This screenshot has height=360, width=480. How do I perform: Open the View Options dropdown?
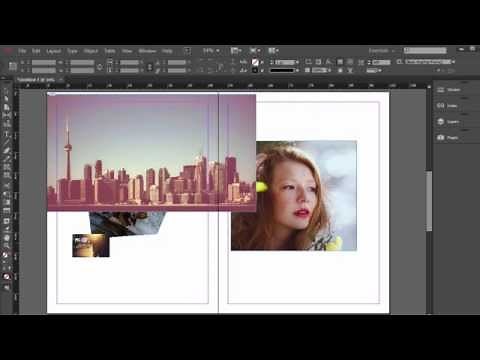pyautogui.click(x=236, y=51)
